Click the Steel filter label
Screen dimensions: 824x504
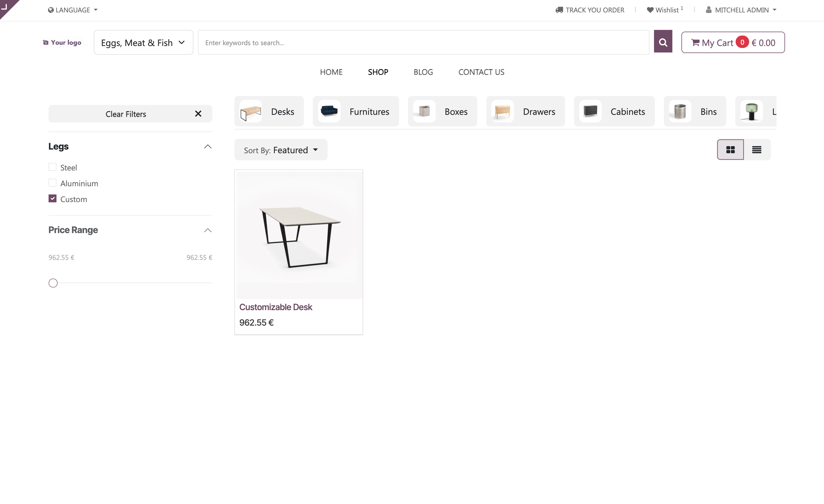(69, 167)
